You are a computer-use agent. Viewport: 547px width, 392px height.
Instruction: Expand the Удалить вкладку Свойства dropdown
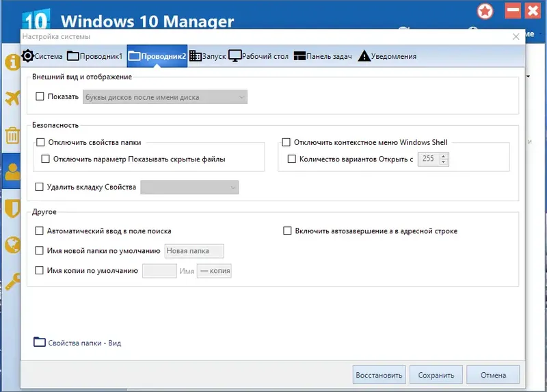point(189,187)
